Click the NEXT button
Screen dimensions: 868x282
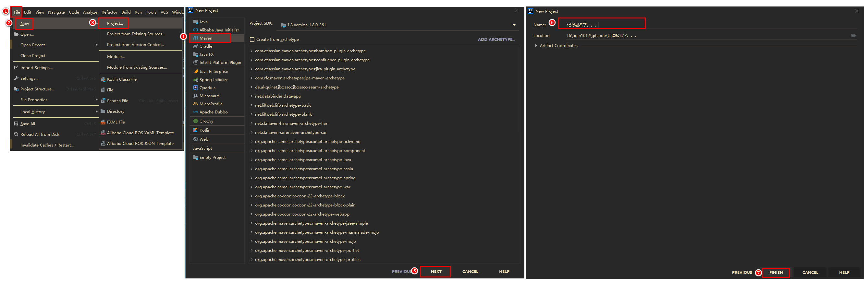pos(436,271)
